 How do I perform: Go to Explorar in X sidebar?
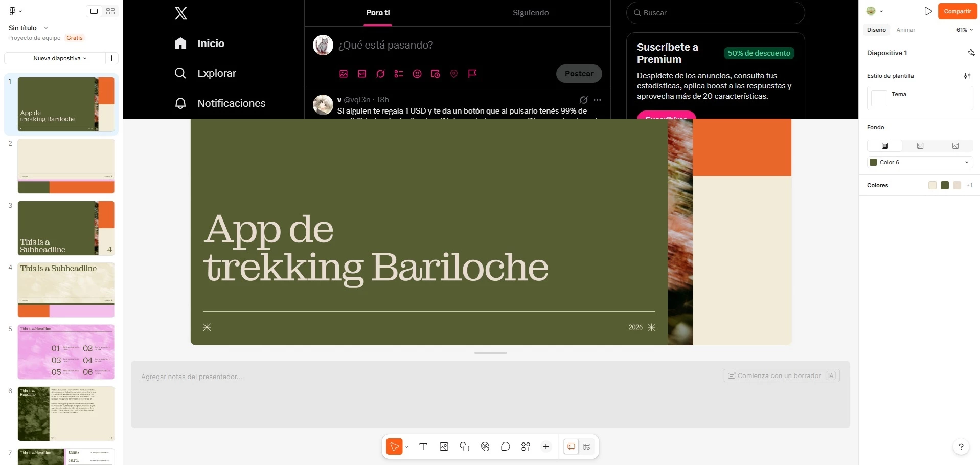tap(205, 73)
